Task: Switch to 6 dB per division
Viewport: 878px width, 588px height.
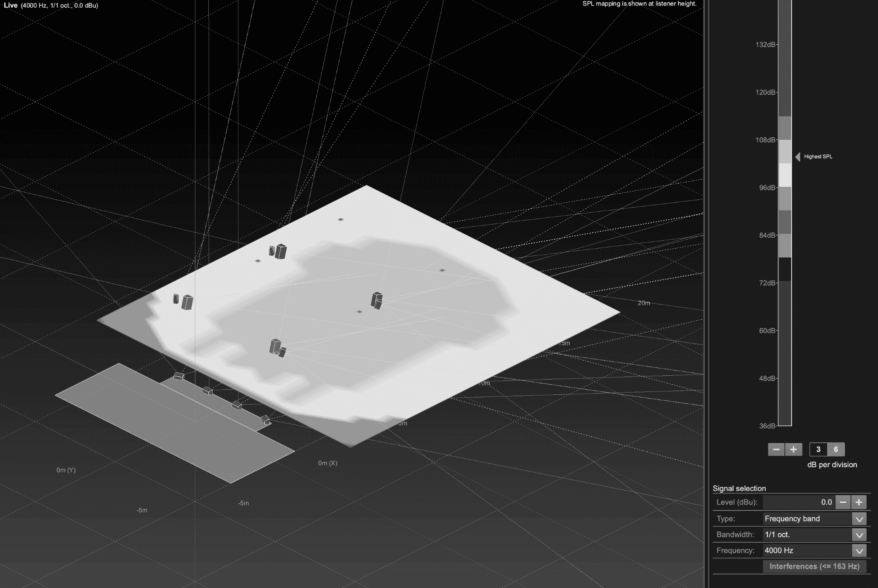Action: pos(836,449)
